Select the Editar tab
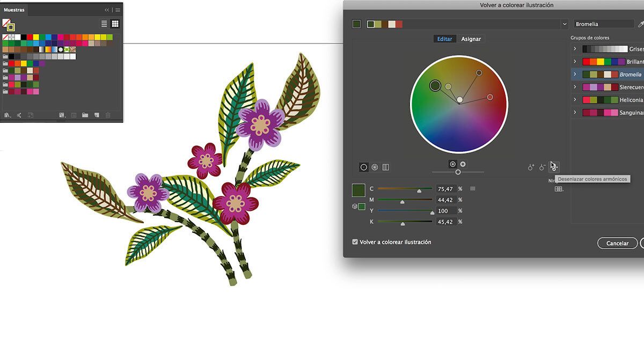The image size is (644, 338). pyautogui.click(x=444, y=39)
